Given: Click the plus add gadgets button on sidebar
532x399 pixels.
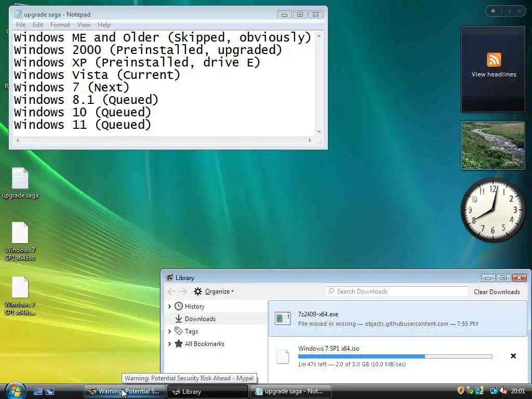Looking at the screenshot, I should click(493, 11).
